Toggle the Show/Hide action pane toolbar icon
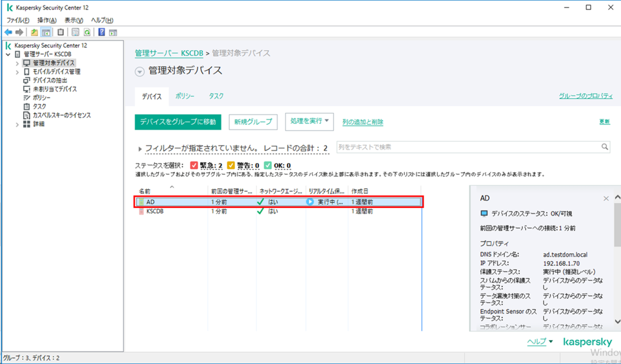This screenshot has height=364, width=621. pyautogui.click(x=113, y=32)
